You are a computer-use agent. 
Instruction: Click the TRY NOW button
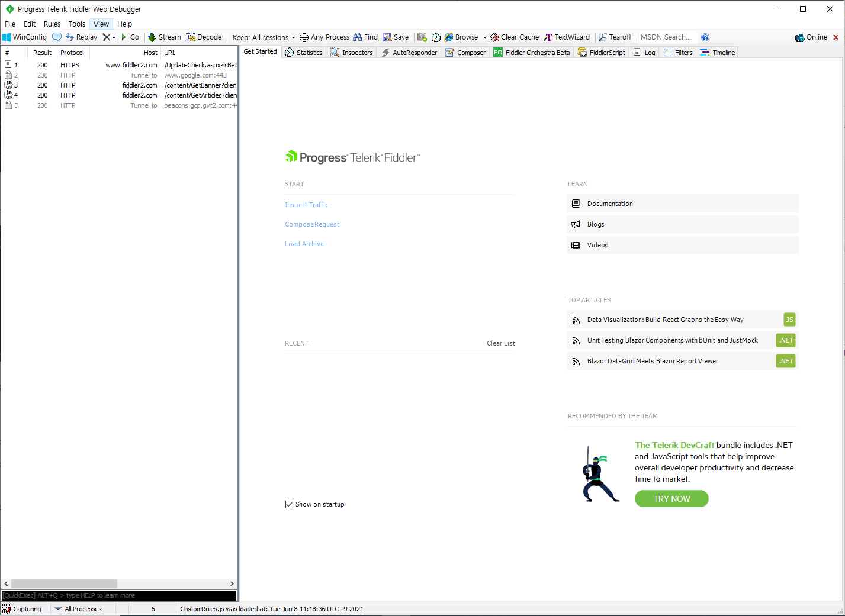[671, 499]
